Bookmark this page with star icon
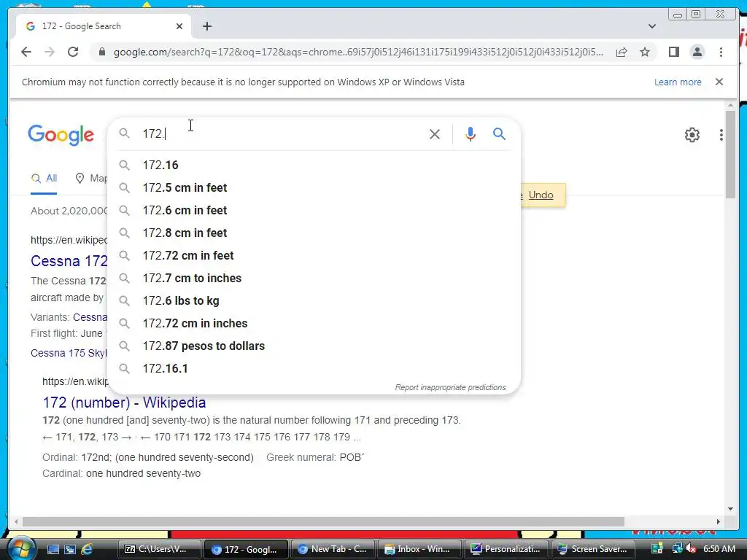The width and height of the screenshot is (747, 560). click(x=645, y=52)
